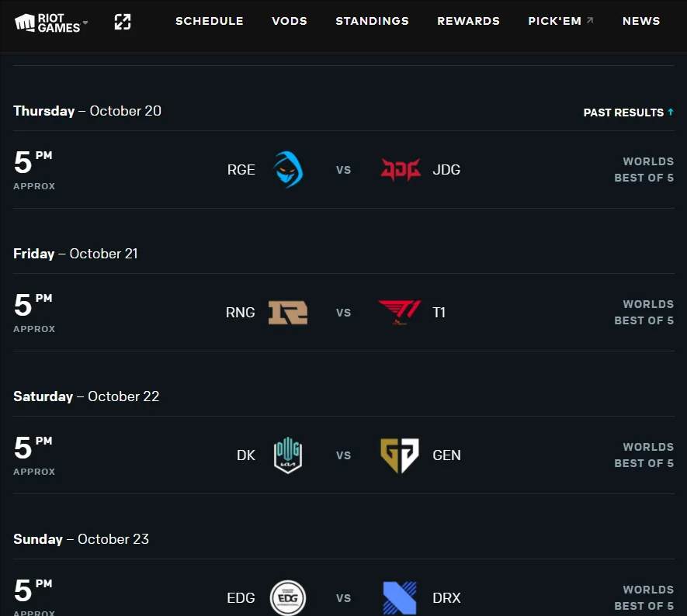Go to the VODs tab
Image resolution: width=687 pixels, height=616 pixels.
coord(290,21)
